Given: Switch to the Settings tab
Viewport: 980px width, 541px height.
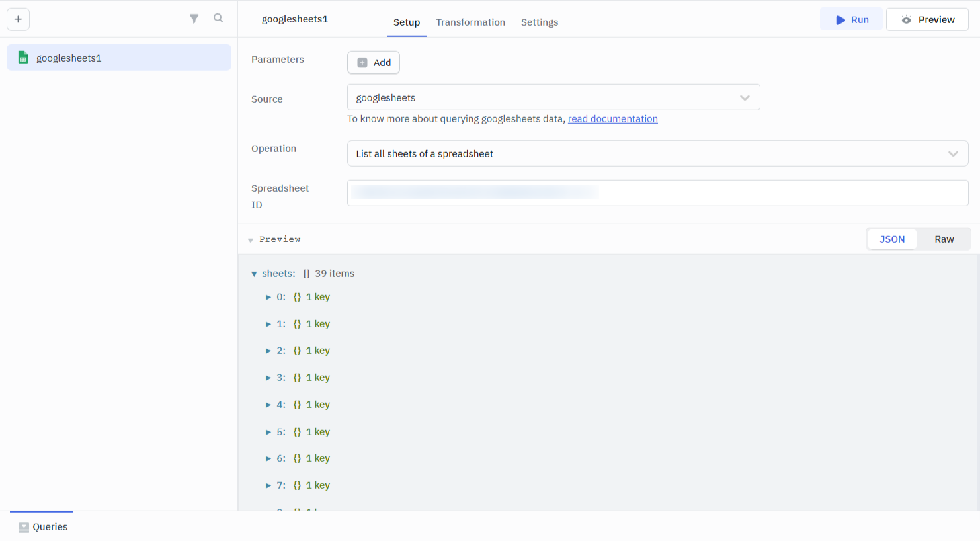Looking at the screenshot, I should 539,22.
